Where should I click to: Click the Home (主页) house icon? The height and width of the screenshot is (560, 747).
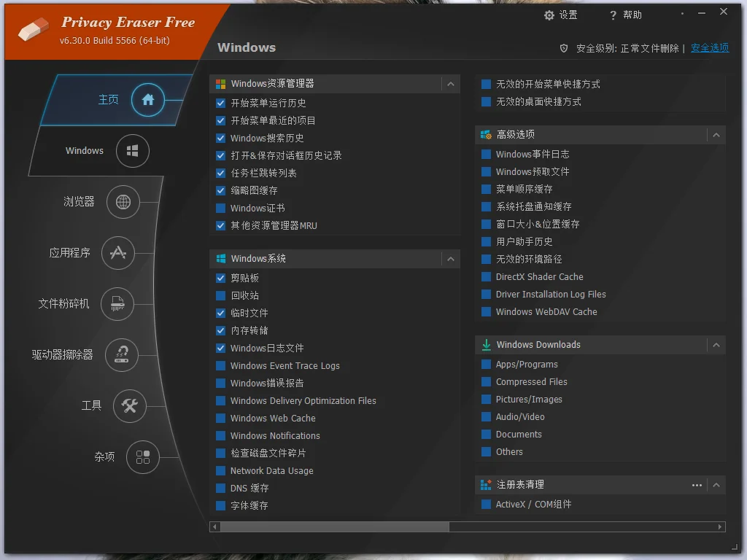pos(147,99)
